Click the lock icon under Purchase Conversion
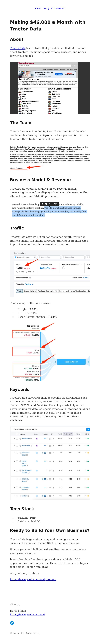100x644 pixels. (x=64, y=267)
